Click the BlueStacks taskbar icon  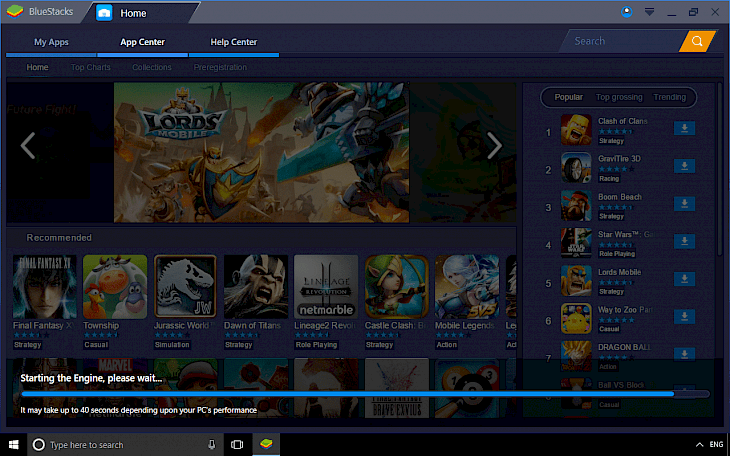tap(266, 444)
